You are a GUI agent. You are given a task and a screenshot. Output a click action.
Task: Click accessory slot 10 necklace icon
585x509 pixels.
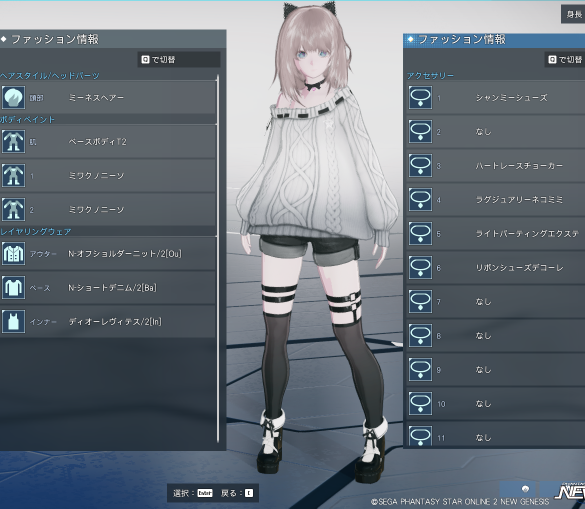tap(420, 403)
